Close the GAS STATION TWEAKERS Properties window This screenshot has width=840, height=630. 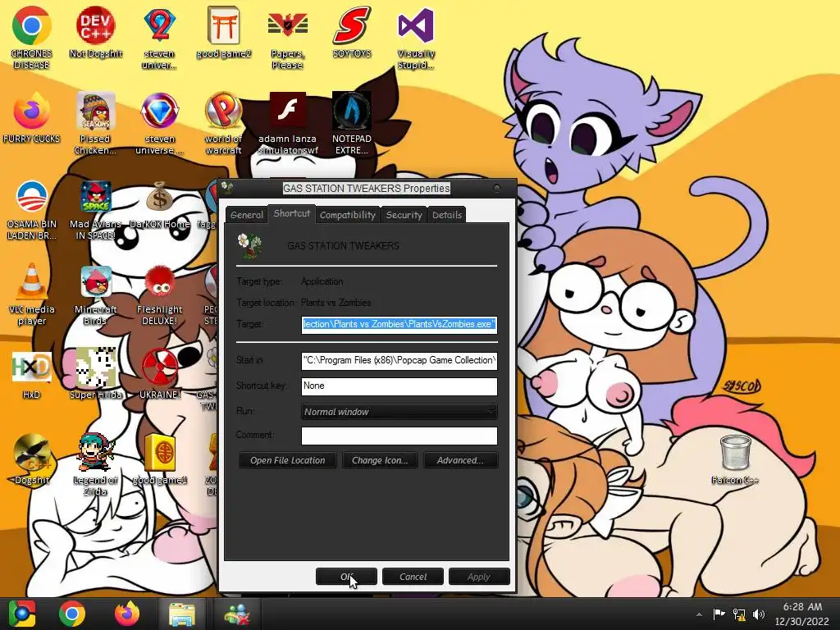(496, 188)
